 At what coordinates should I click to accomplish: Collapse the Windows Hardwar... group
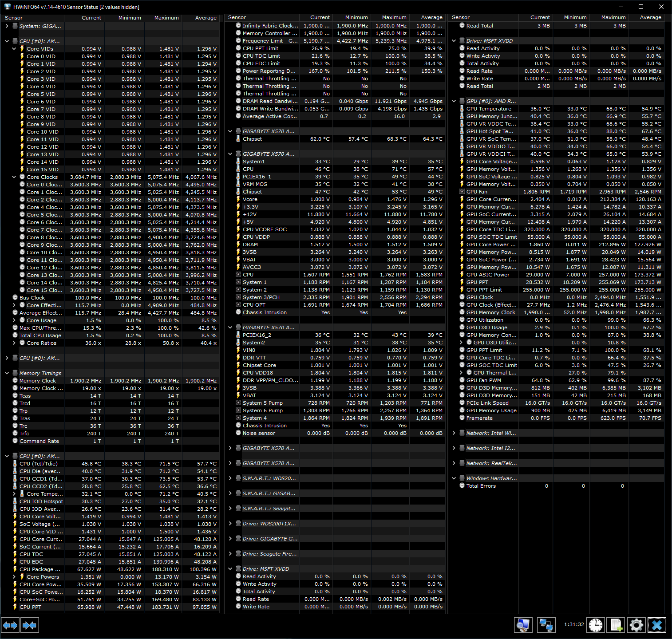click(x=454, y=478)
